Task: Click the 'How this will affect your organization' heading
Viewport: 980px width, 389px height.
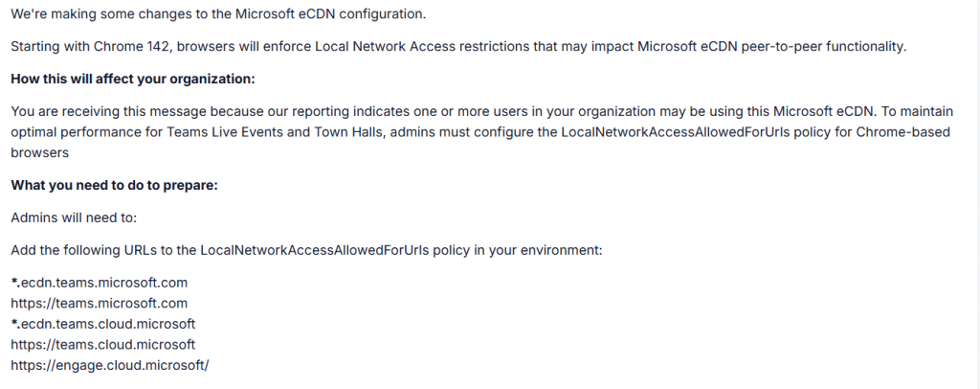Action: (x=133, y=78)
